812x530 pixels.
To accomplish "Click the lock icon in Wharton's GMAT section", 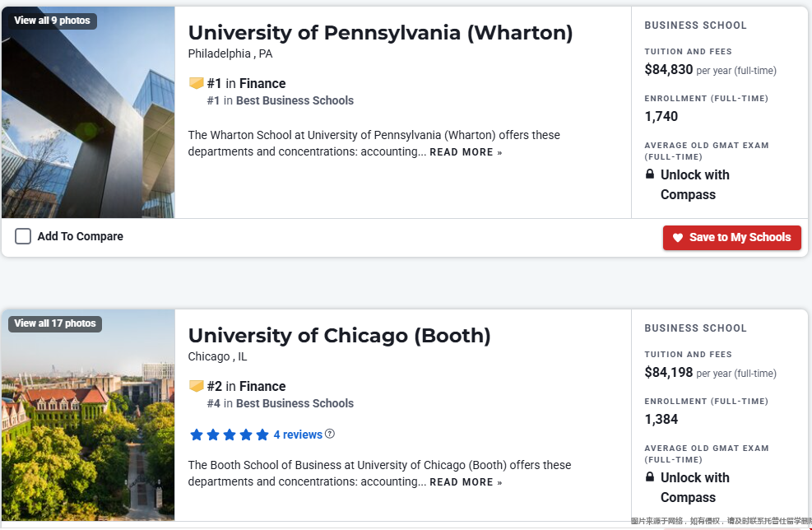I will (650, 174).
